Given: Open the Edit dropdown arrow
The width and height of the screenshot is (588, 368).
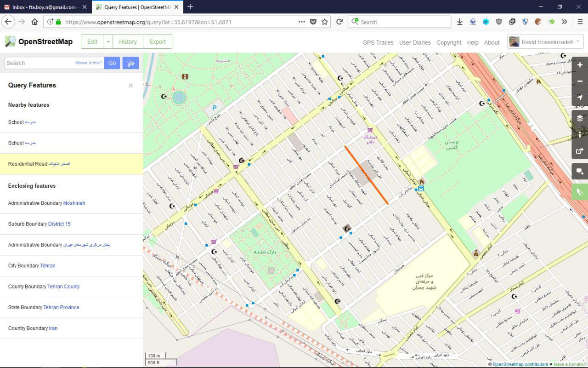Looking at the screenshot, I should click(108, 41).
